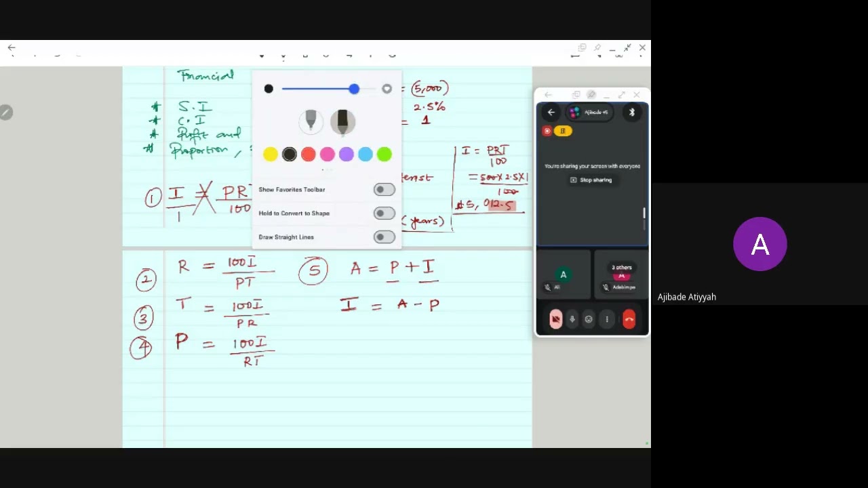This screenshot has width=868, height=488.
Task: Click the red recording indicator icon
Action: click(x=547, y=131)
